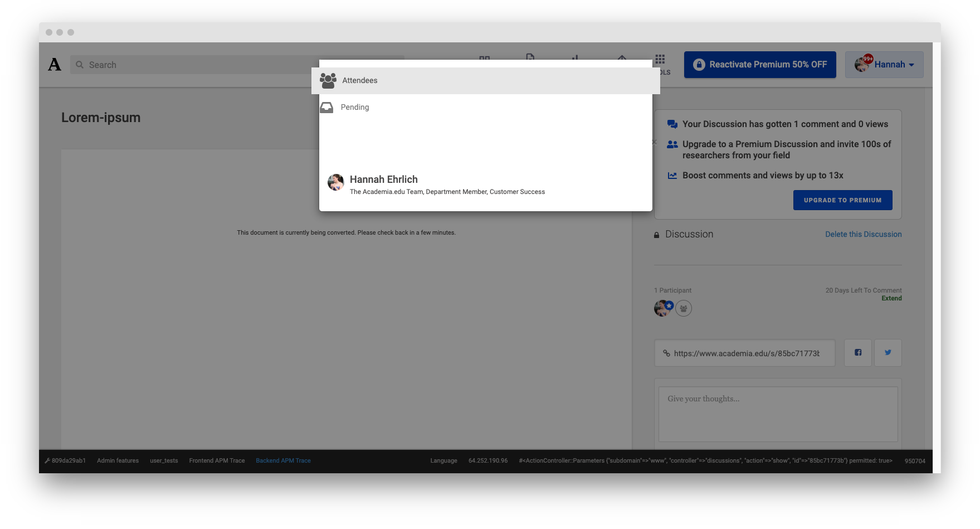Click the chain link icon
This screenshot has width=980, height=529.
coord(666,353)
